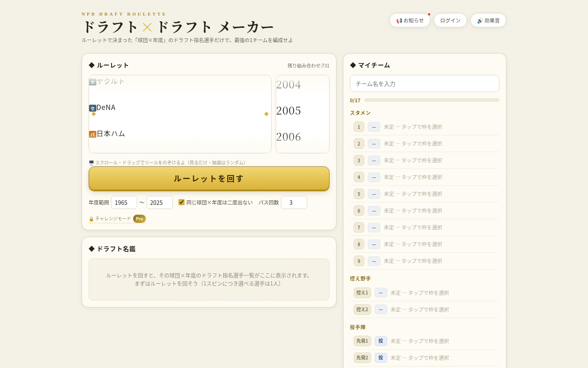Click the パ league badge beside 日本ハム
Image resolution: width=588 pixels, height=368 pixels.
pos(93,134)
